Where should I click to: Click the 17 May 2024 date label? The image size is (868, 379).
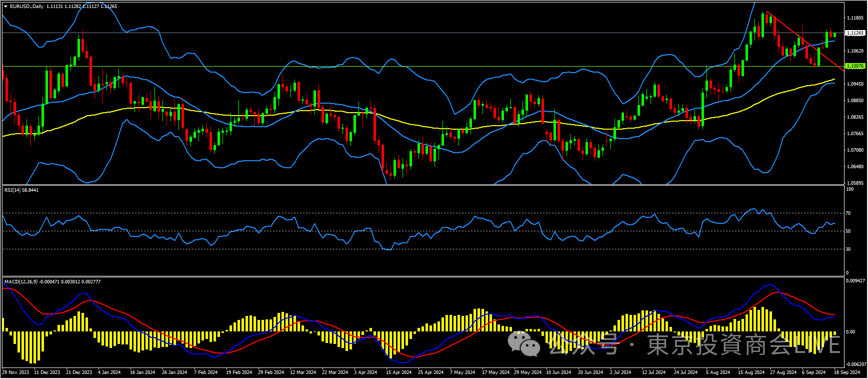(x=495, y=372)
